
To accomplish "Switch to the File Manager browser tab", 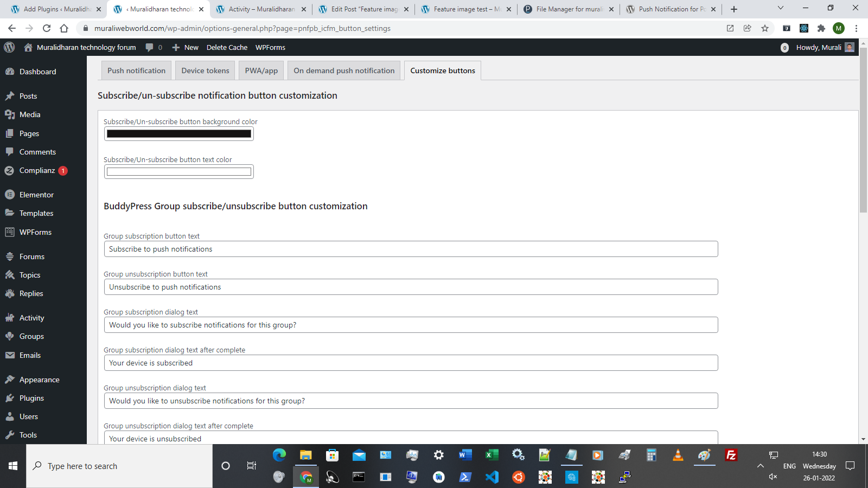I will coord(569,9).
